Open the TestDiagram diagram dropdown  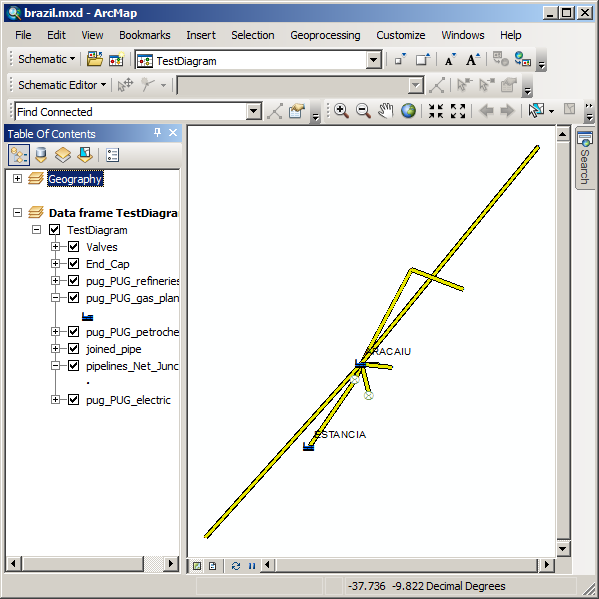[374, 60]
